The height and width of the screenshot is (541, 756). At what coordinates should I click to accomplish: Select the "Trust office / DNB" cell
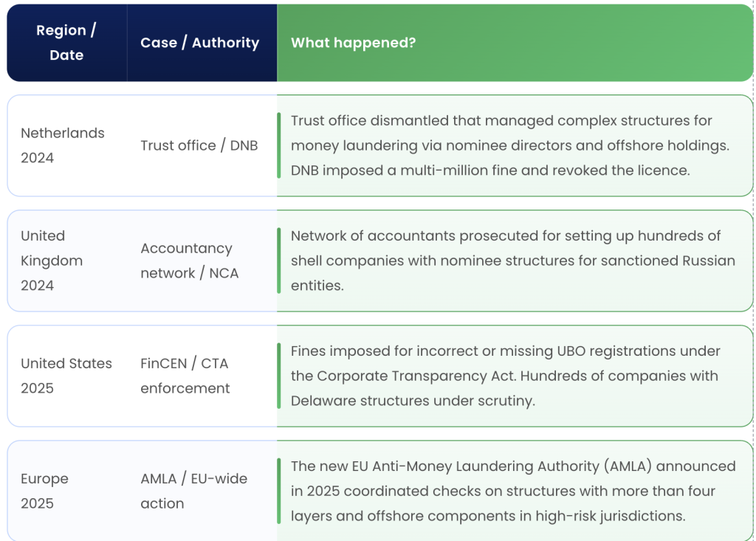[199, 145]
